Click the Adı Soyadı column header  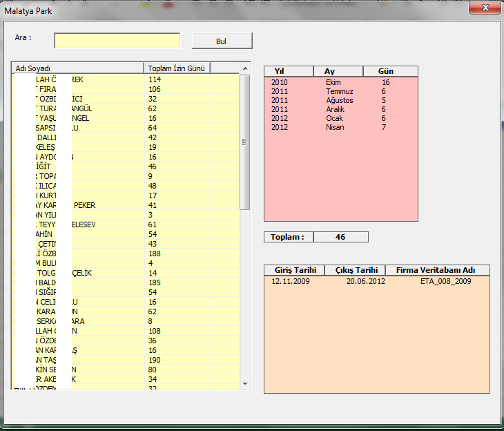pos(77,68)
